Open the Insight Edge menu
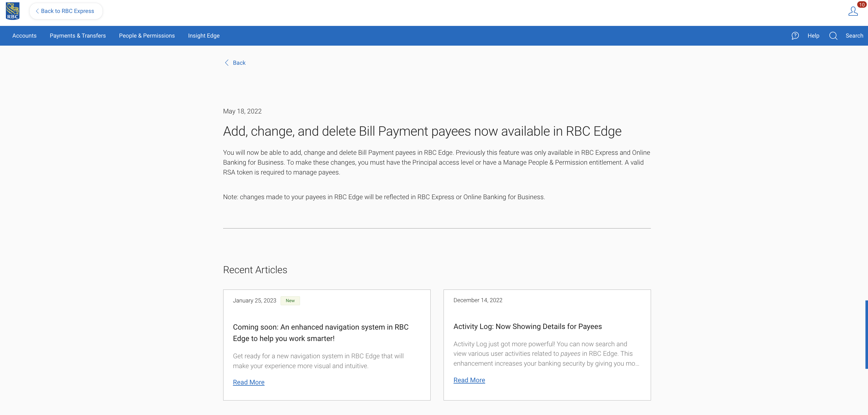Screen dimensions: 868x415 (203, 36)
